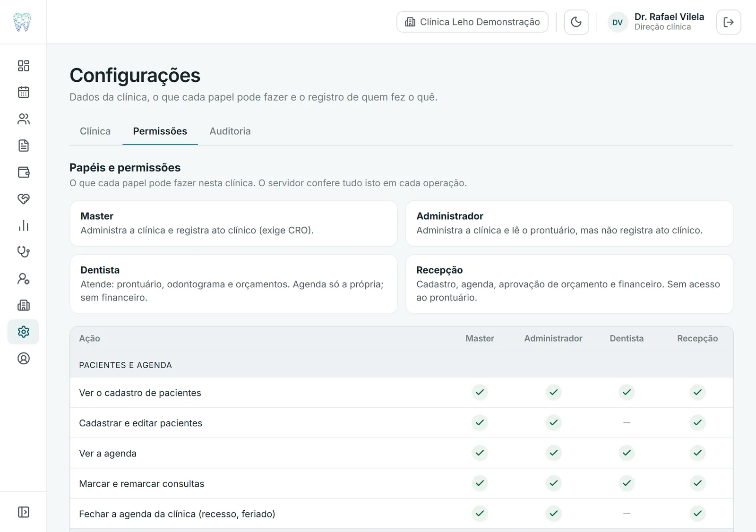Open Clínica Leho Demonstração clinic selector
The width and height of the screenshot is (756, 532).
472,22
